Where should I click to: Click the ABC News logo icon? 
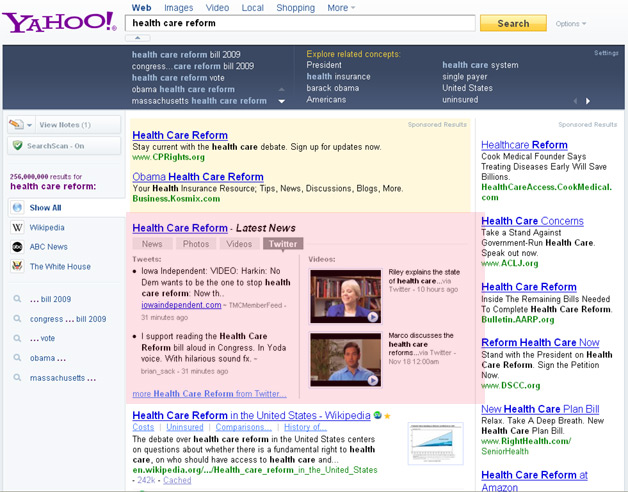click(x=17, y=247)
